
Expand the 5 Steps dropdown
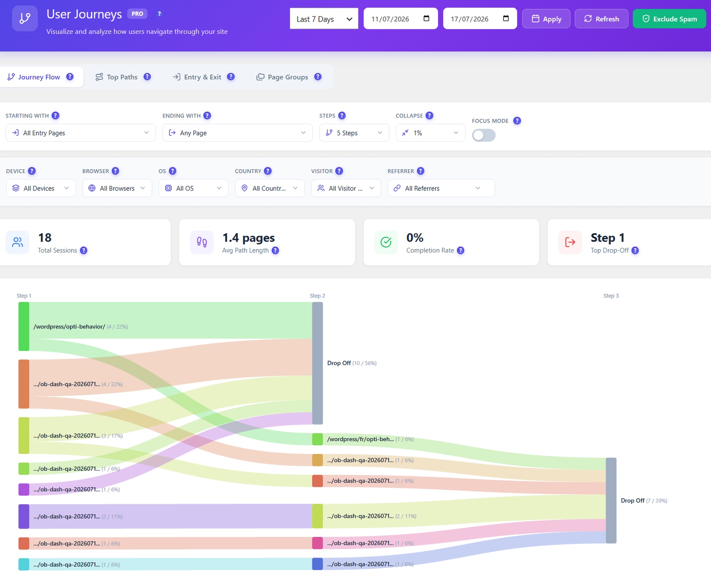tap(354, 133)
